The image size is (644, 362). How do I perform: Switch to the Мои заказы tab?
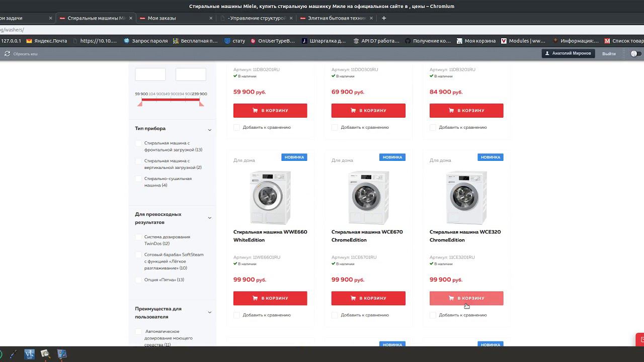click(x=176, y=18)
